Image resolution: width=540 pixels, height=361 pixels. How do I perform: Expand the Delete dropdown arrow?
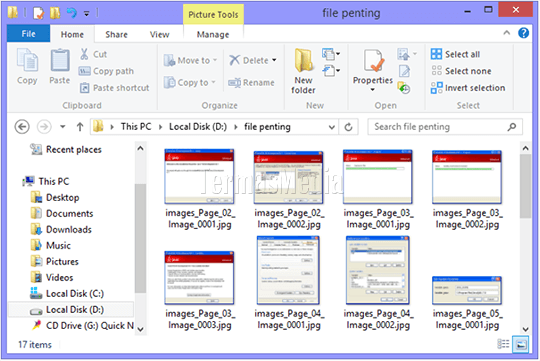[274, 60]
